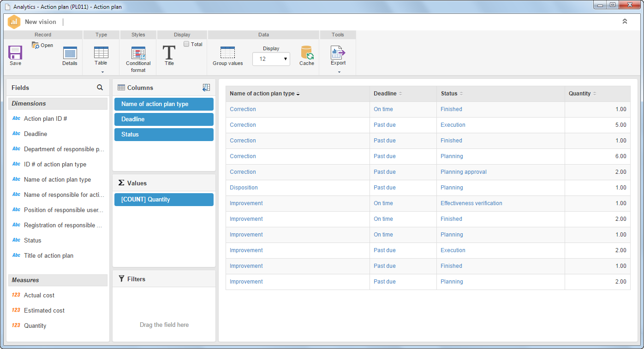
Task: Click Execution status in Correction row
Action: 453,125
